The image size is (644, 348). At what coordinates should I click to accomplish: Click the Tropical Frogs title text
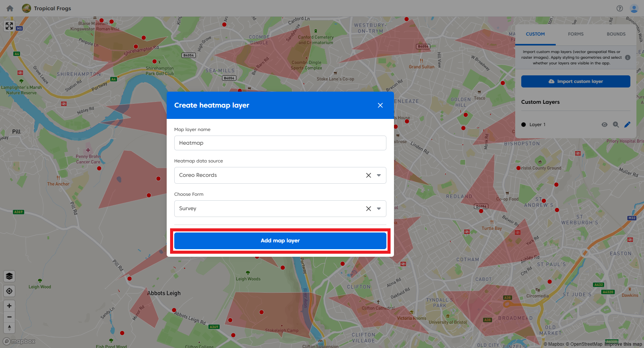(53, 8)
